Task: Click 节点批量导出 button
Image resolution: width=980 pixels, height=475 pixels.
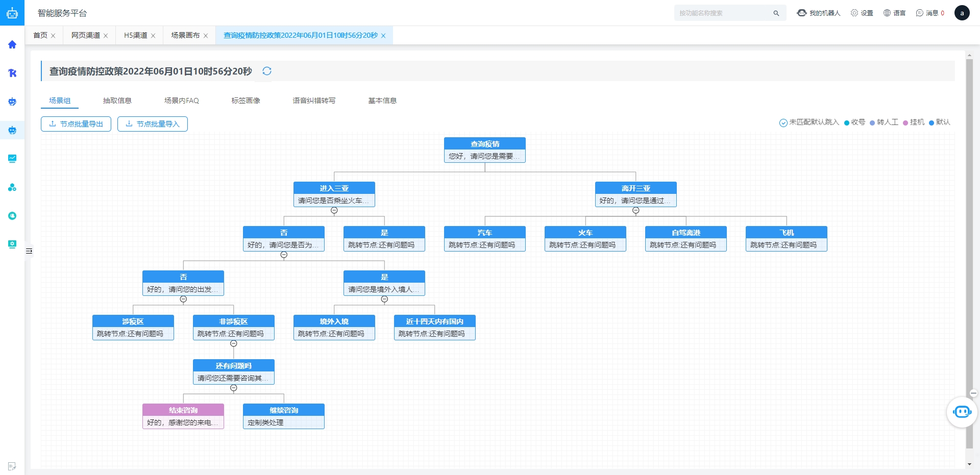Action: (x=76, y=124)
